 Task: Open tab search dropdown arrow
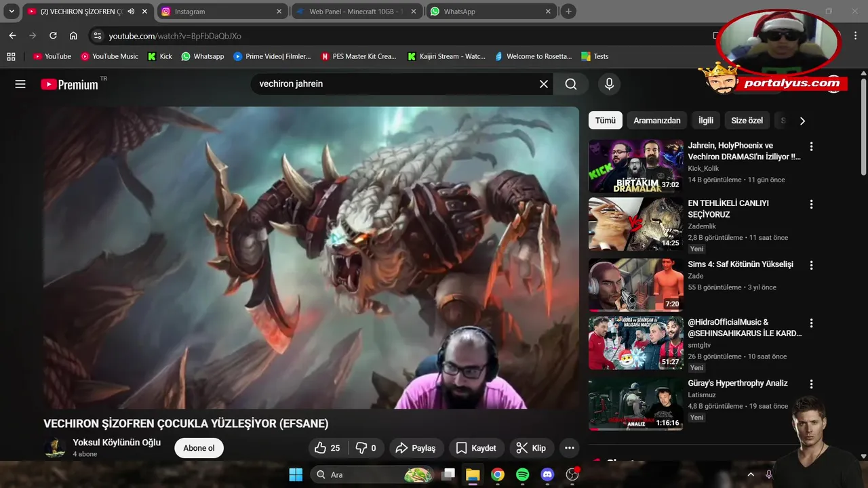[12, 12]
